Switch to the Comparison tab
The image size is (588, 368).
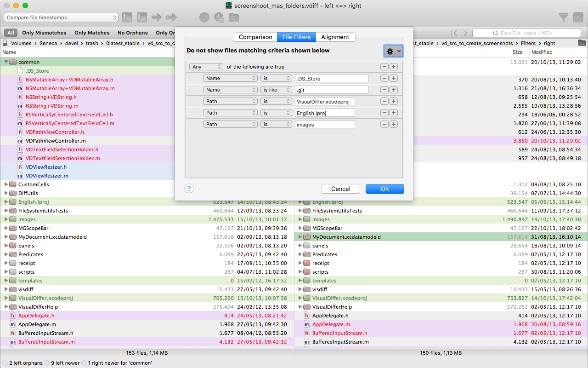(255, 37)
